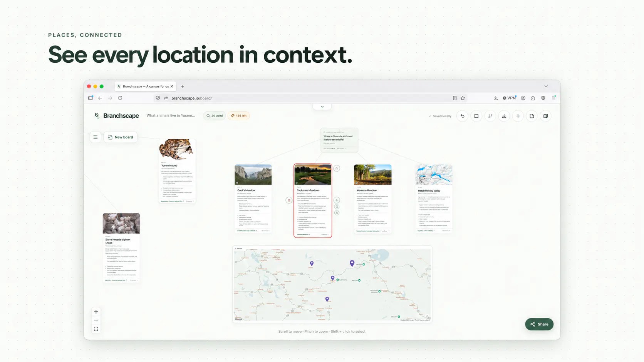Click the trash icon beside the Tuolumne Meadows card
This screenshot has width=644, height=362.
tap(289, 200)
